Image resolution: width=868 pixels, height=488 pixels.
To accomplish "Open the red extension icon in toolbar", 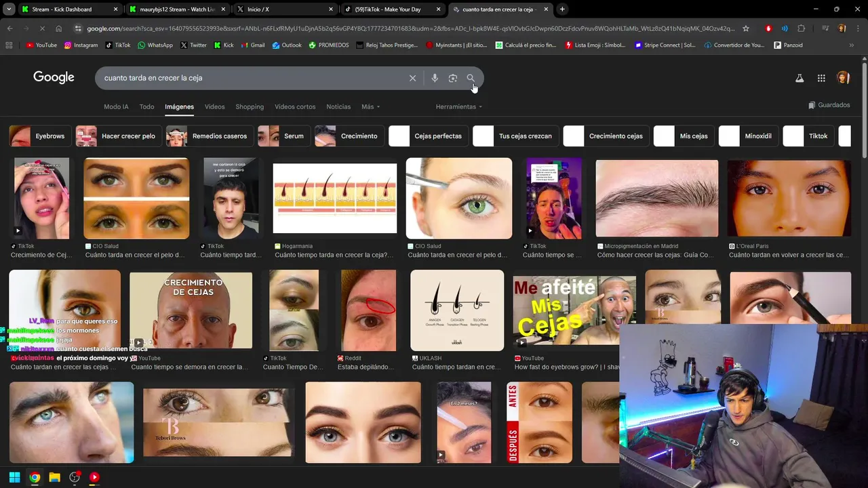I will [768, 28].
